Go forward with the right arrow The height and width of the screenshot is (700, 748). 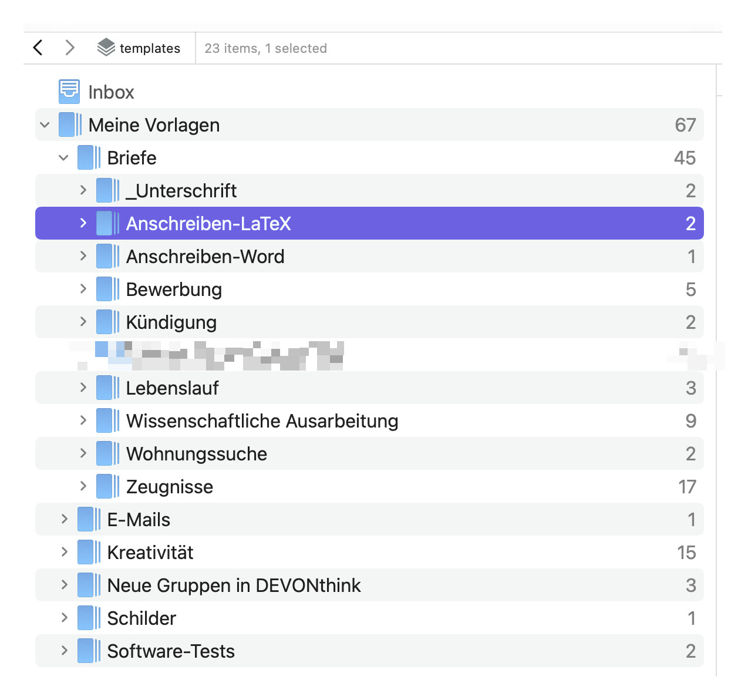click(x=70, y=48)
